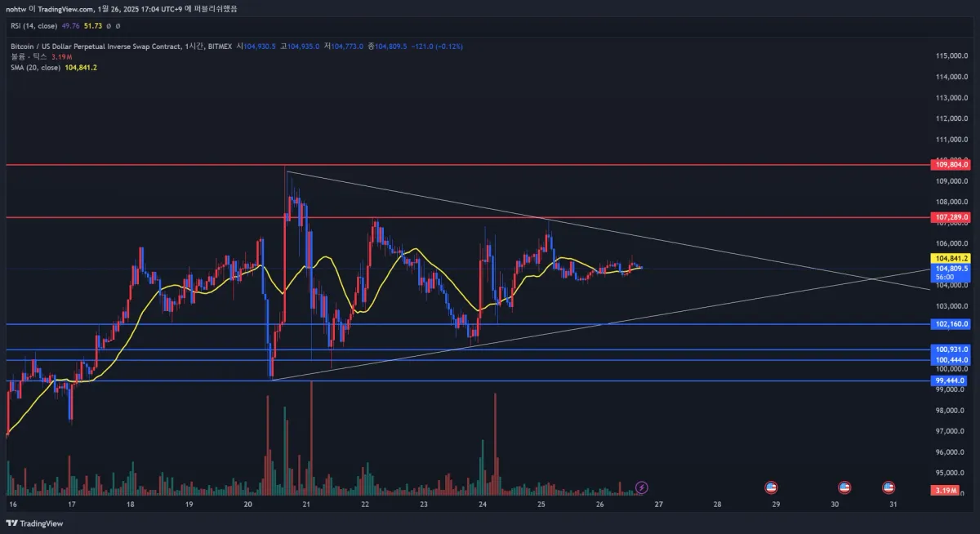The image size is (980, 534).
Task: Select the red 109,804.0 price label
Action: 951,165
